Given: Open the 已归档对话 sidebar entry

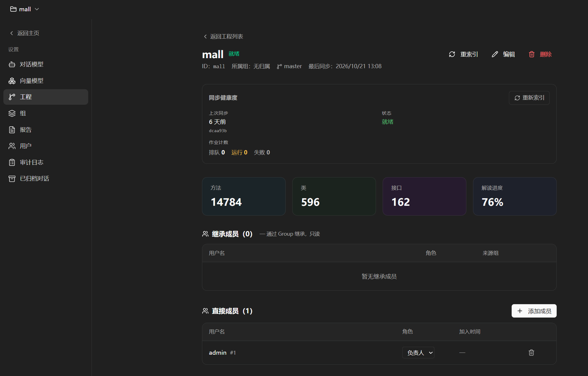Looking at the screenshot, I should click(x=46, y=178).
